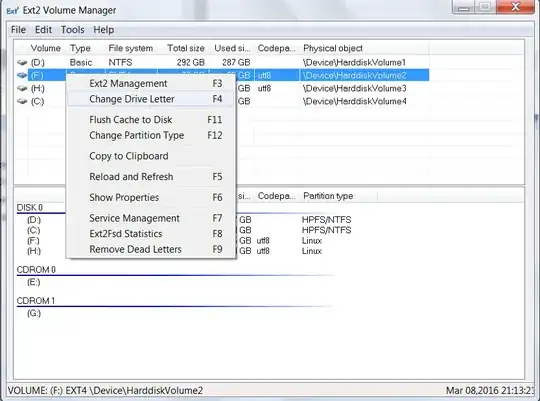
Task: Click the drive icon next to (D:)
Action: 22,62
